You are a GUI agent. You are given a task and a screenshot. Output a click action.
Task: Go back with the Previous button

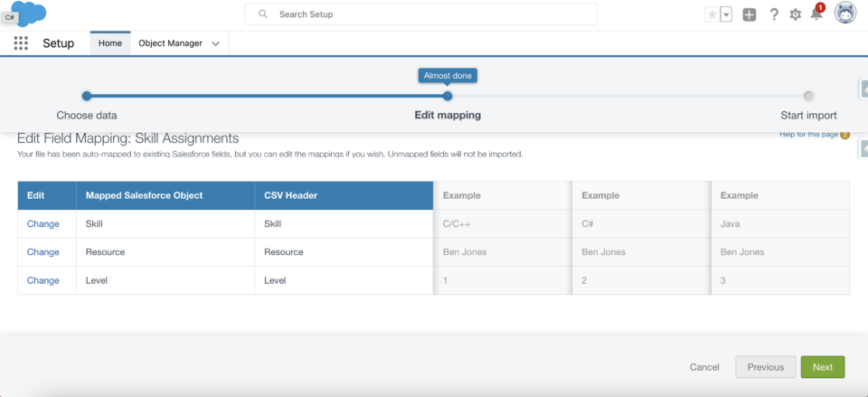tap(766, 367)
